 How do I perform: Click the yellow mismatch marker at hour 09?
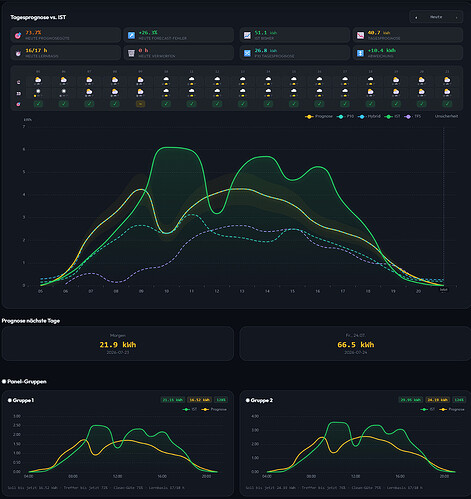[140, 104]
